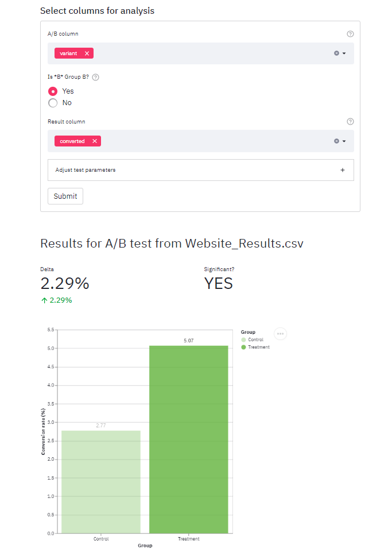Click the Control legend color swatch
The image size is (392, 552).
click(x=244, y=340)
